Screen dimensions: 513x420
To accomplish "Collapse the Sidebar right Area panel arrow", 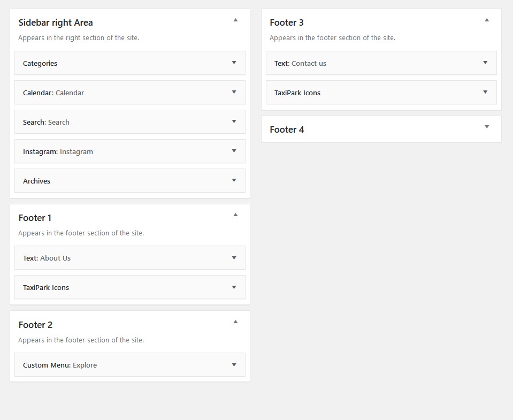I will 235,20.
